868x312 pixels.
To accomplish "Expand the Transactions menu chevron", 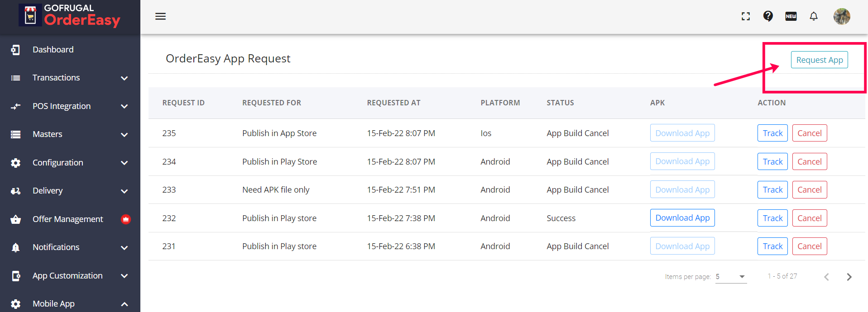I will [125, 78].
